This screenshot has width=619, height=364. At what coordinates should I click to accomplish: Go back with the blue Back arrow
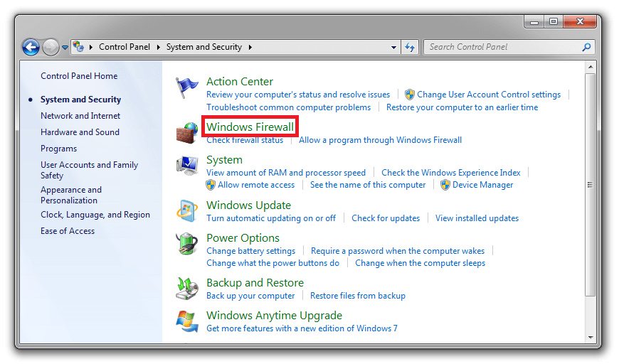31,48
